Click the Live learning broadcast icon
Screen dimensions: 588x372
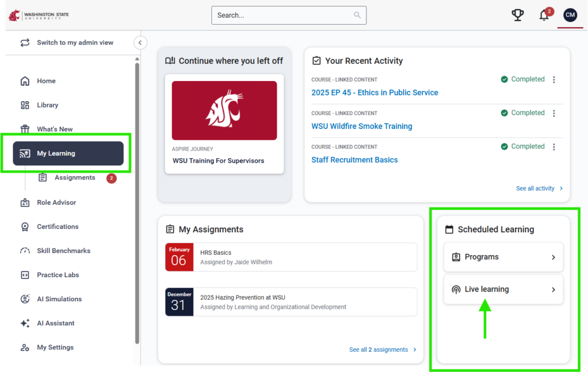[456, 289]
